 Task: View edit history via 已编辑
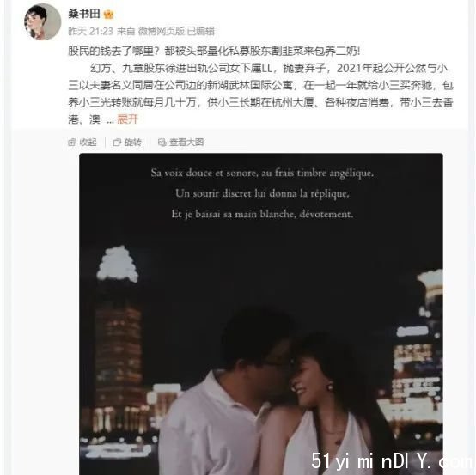[x=201, y=31]
